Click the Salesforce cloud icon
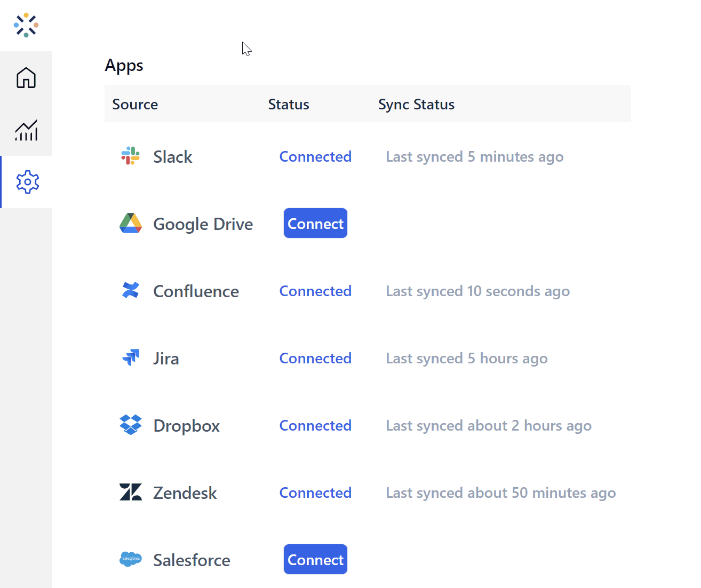This screenshot has width=701, height=588. pos(131,559)
